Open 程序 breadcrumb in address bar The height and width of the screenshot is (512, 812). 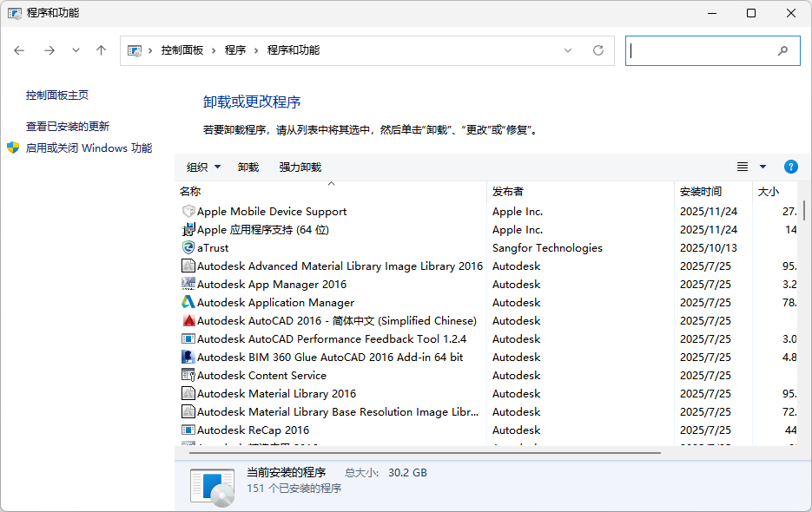point(235,50)
